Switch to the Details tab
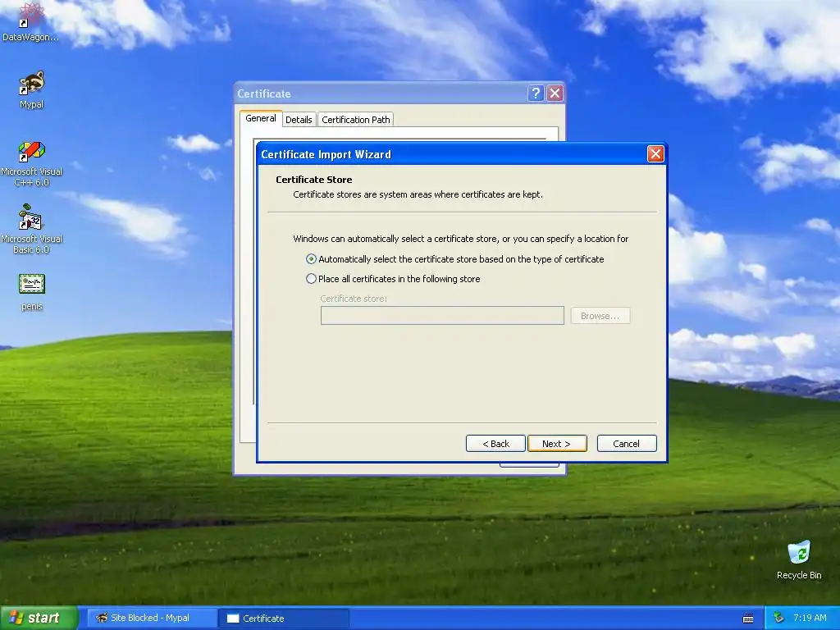This screenshot has height=630, width=840. [x=299, y=120]
